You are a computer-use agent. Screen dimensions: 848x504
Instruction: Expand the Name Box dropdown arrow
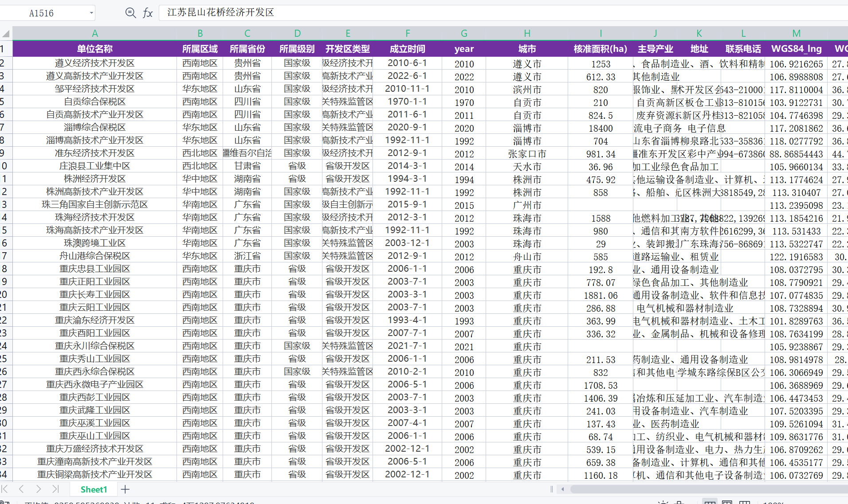(91, 13)
